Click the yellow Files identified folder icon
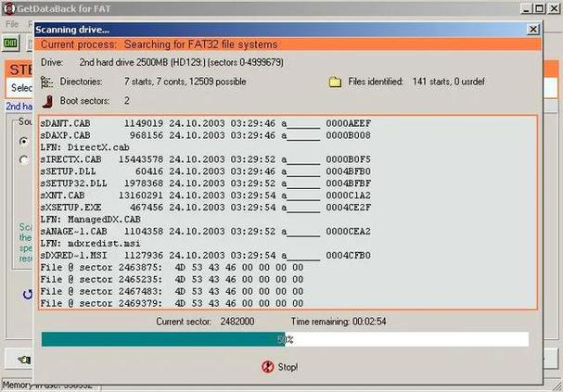The height and width of the screenshot is (392, 563). point(335,82)
